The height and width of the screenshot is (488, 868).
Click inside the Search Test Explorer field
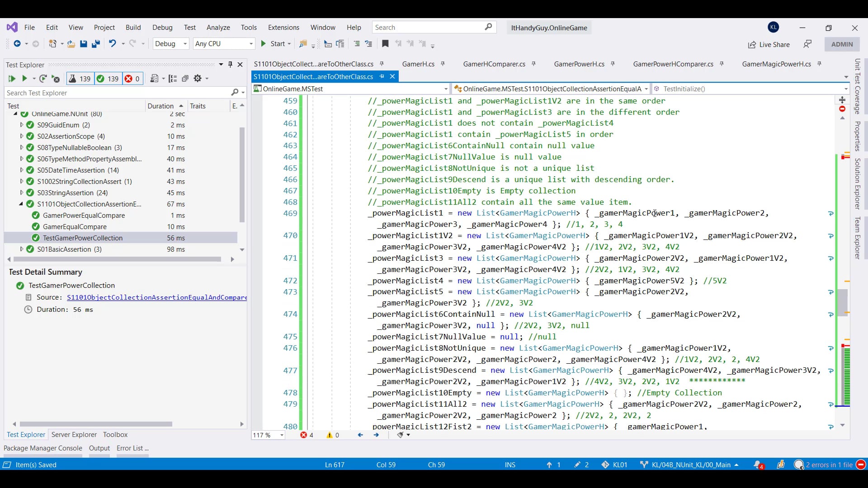113,93
